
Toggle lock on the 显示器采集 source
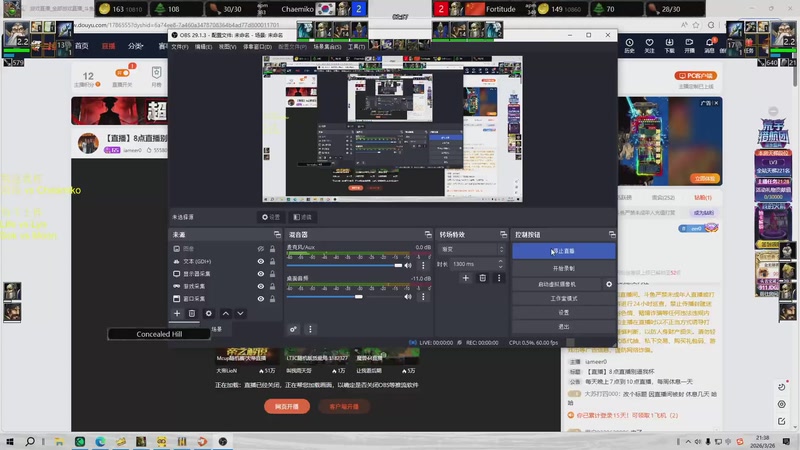tap(272, 274)
